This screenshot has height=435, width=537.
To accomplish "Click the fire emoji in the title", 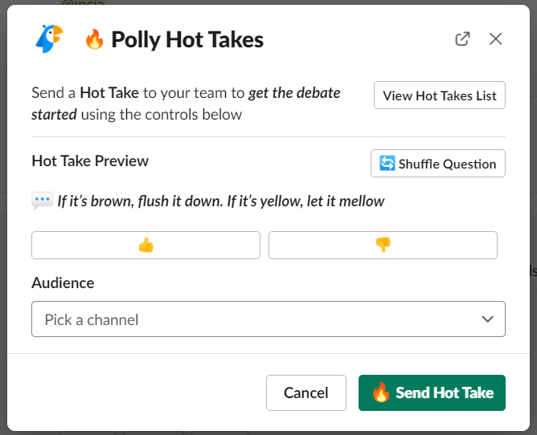I will point(94,39).
